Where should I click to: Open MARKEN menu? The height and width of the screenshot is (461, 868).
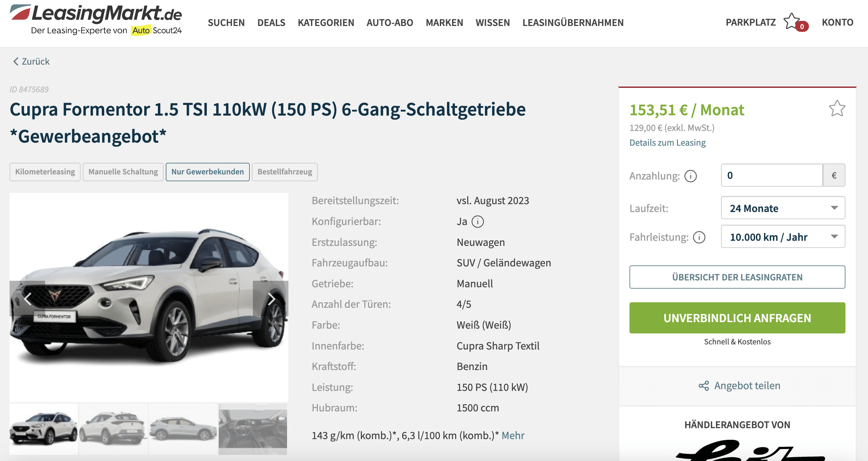(444, 23)
